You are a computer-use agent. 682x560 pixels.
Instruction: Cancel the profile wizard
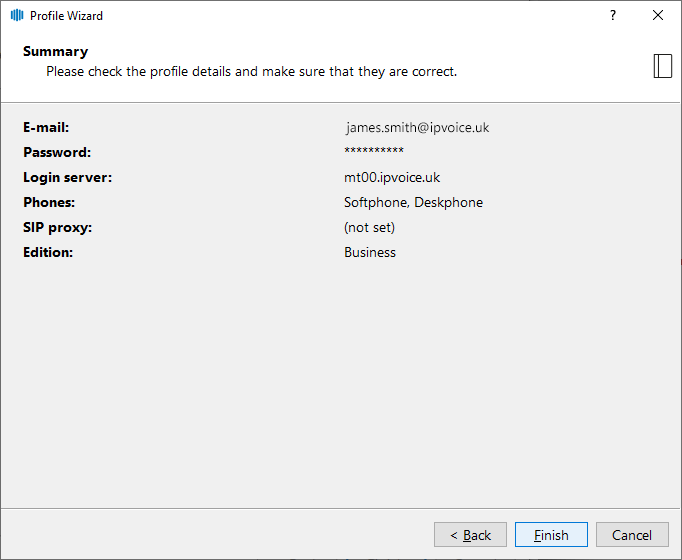[x=632, y=535]
